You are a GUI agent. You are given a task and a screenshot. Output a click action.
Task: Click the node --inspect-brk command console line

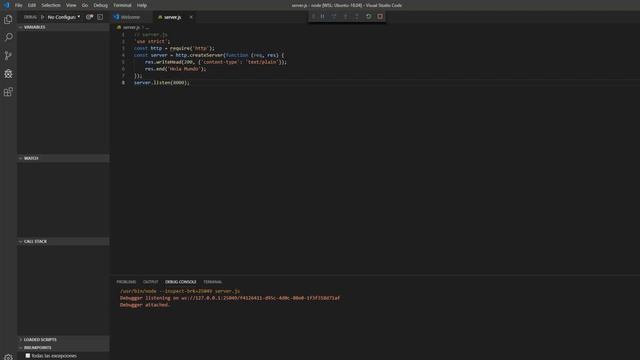tap(180, 291)
